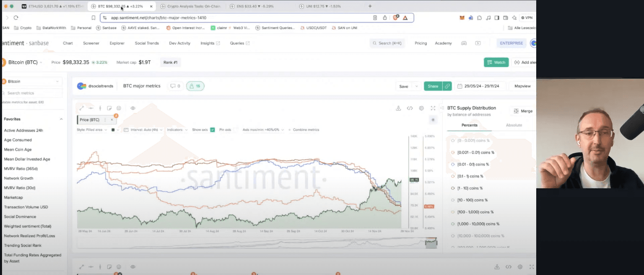Screen dimensions: 644x275
Task: Click the emoji drawing tool
Action: click(x=119, y=108)
